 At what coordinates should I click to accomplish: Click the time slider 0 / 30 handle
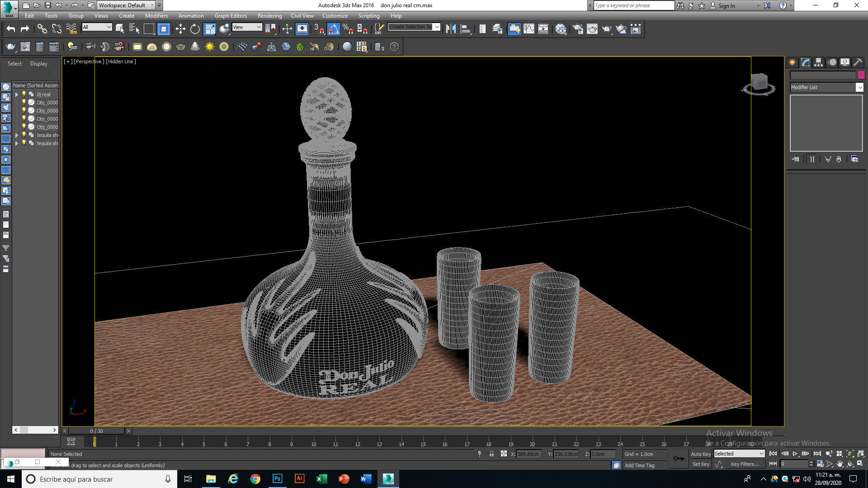(x=96, y=431)
